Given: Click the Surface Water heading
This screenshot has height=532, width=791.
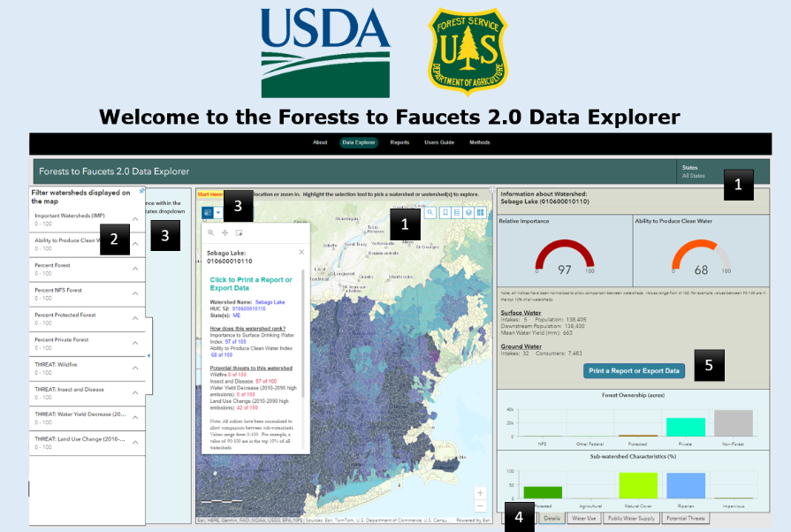Looking at the screenshot, I should point(521,313).
